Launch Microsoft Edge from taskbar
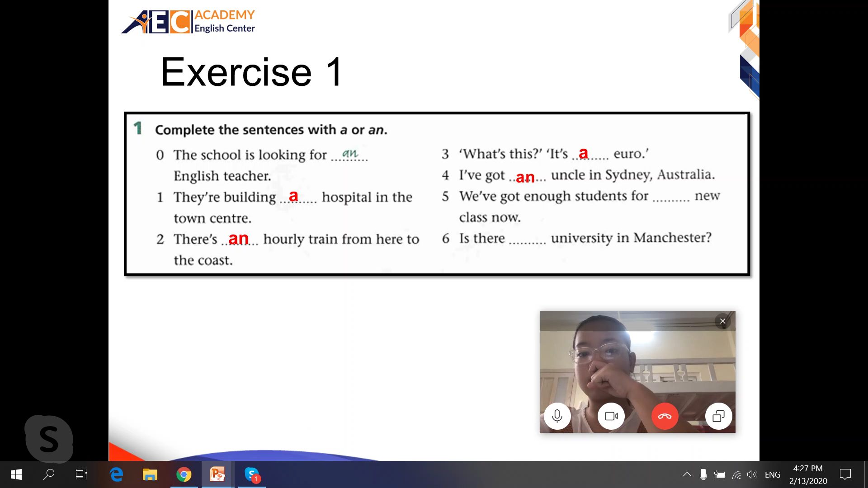The height and width of the screenshot is (488, 868). [117, 474]
